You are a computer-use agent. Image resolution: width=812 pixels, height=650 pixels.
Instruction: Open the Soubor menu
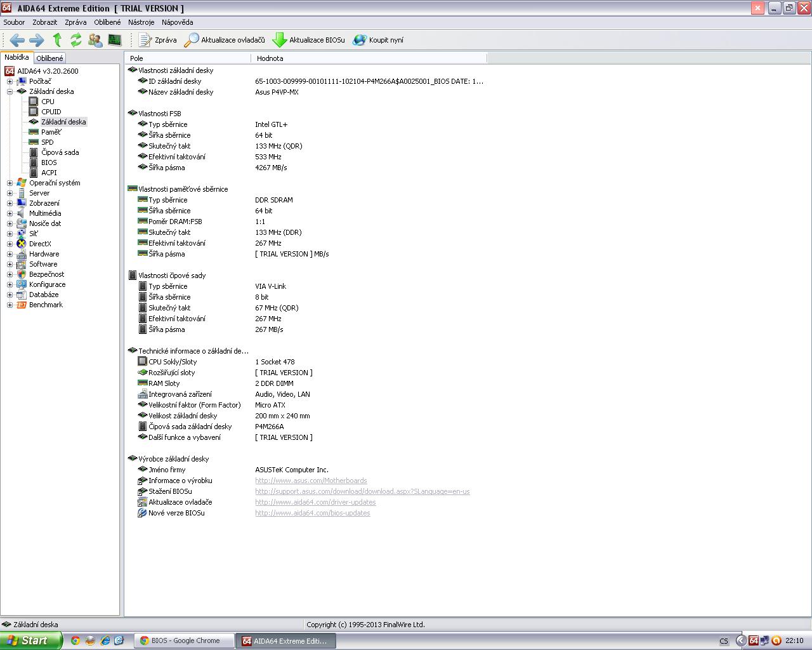15,22
